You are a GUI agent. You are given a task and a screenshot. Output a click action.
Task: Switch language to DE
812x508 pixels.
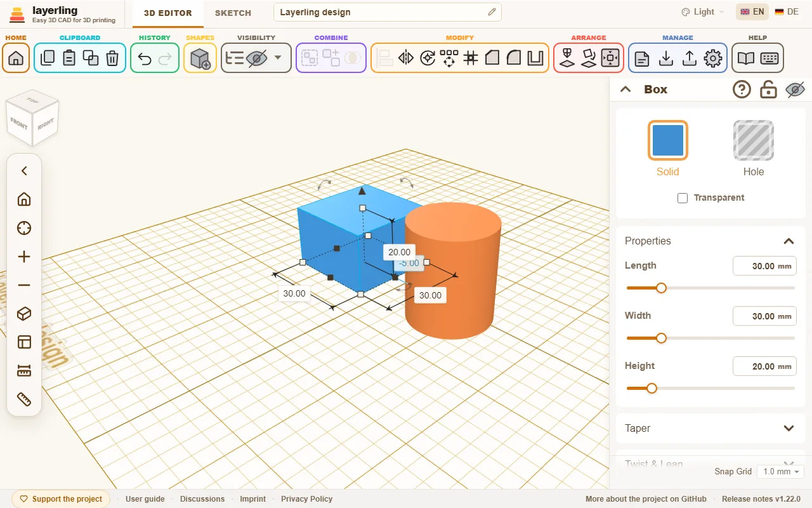(787, 11)
